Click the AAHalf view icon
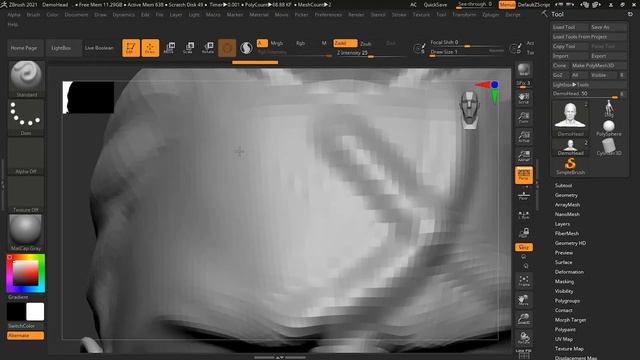The height and width of the screenshot is (360, 640). coord(524,156)
